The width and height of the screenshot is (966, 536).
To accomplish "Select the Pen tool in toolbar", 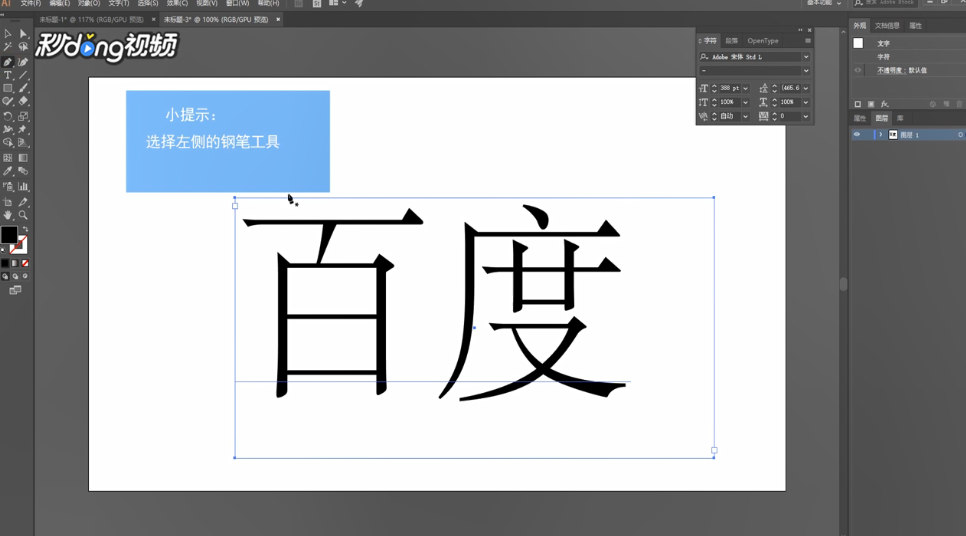I will (8, 62).
